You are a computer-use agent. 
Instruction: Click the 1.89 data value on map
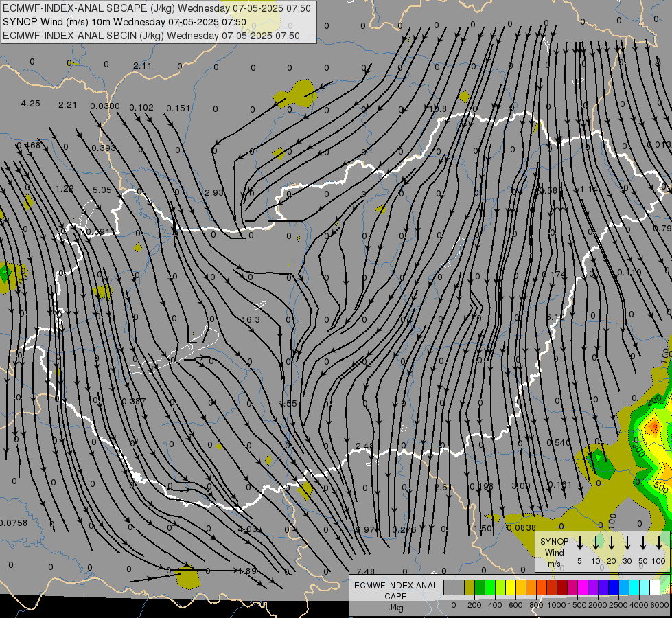(247, 571)
